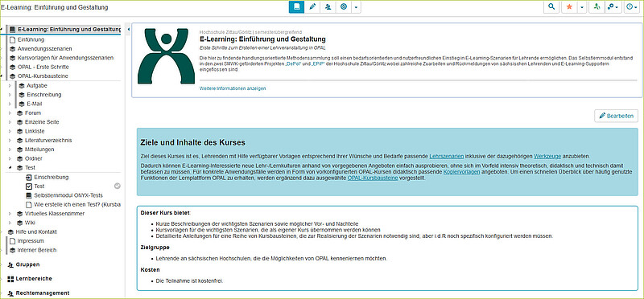
Task: Click the Gruppen people icon
Action: coord(10,264)
